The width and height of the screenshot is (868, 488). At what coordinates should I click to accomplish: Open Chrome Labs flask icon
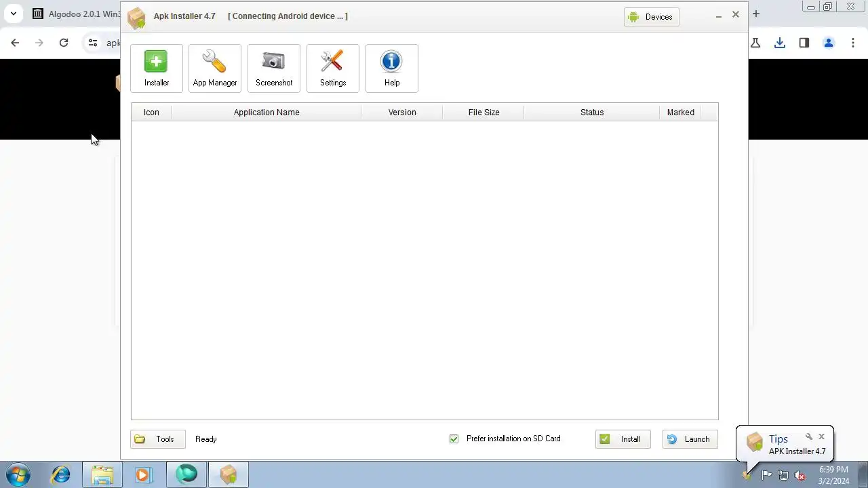pyautogui.click(x=755, y=43)
